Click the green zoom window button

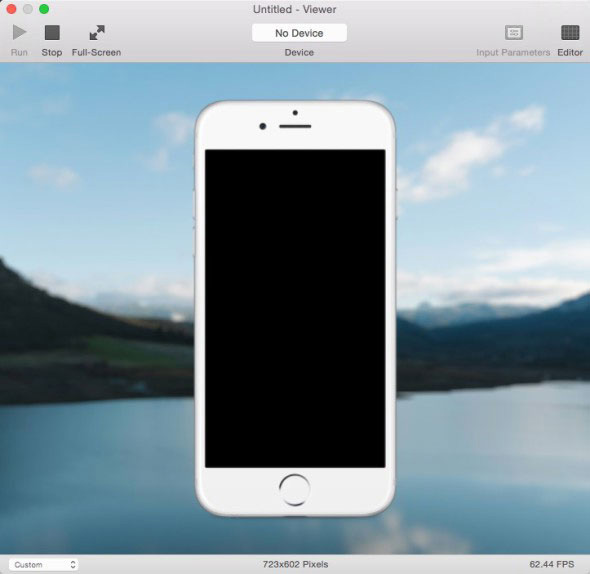point(44,9)
